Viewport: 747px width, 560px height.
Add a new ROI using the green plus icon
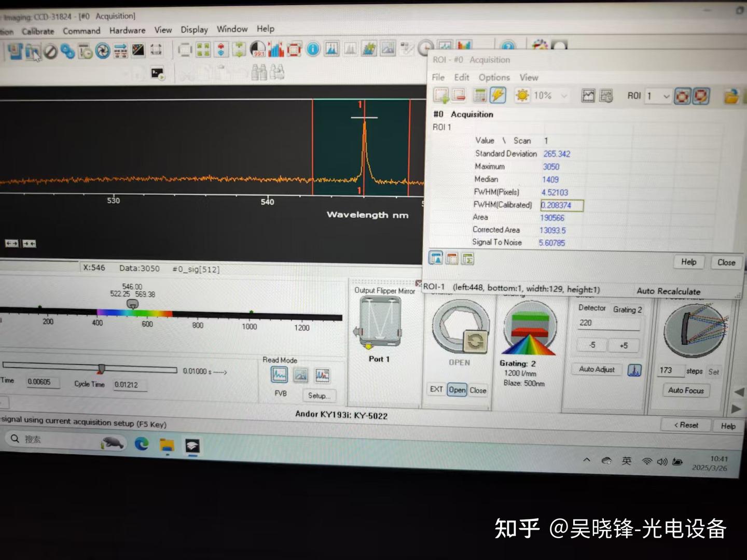[442, 95]
